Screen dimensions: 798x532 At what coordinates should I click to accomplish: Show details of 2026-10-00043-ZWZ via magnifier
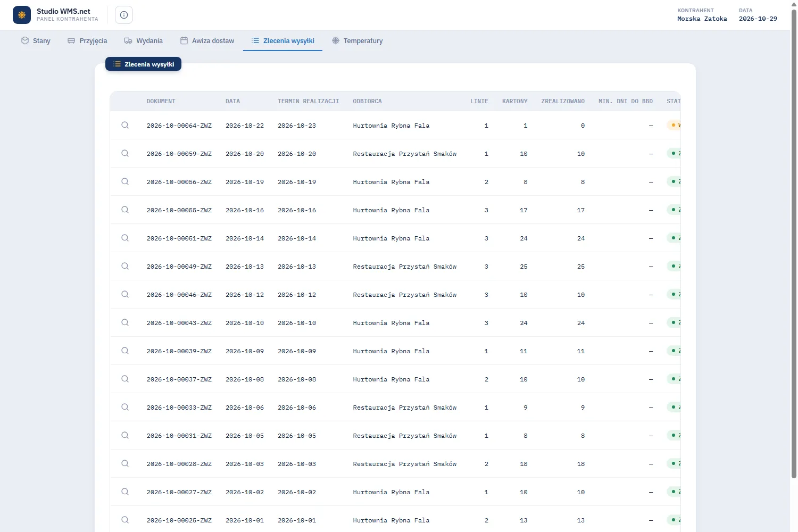[125, 322]
